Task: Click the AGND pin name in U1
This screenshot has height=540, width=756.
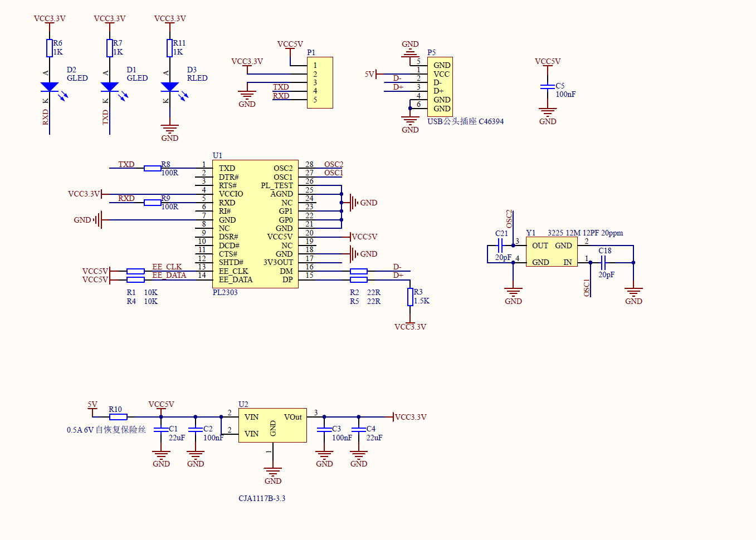Action: [x=281, y=194]
